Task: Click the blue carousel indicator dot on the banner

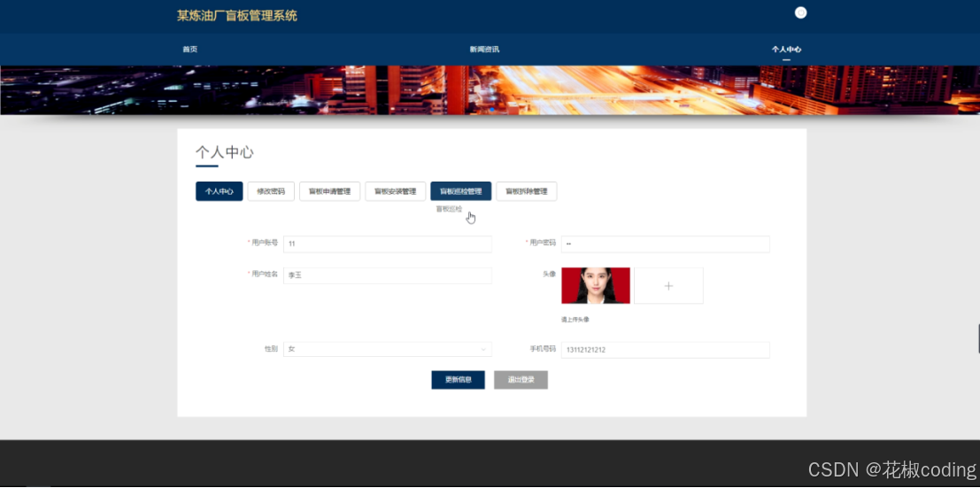Action: pos(492,110)
